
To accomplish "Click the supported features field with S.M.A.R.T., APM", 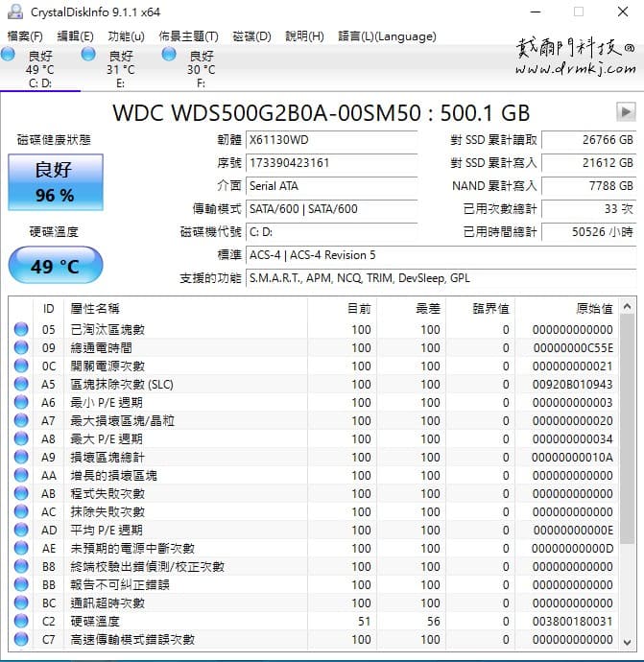I will [x=441, y=278].
